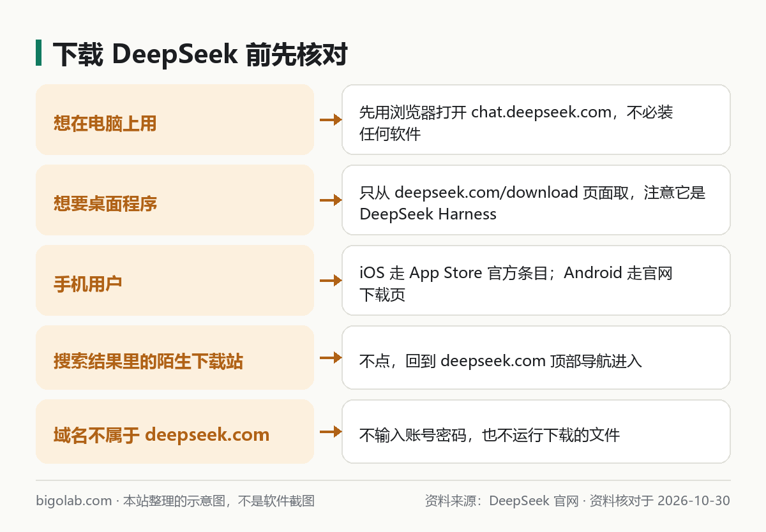Click the text 先用浏览器打开 chat.deepseek.com，不必装任何软件
766x532 pixels.
click(x=516, y=123)
